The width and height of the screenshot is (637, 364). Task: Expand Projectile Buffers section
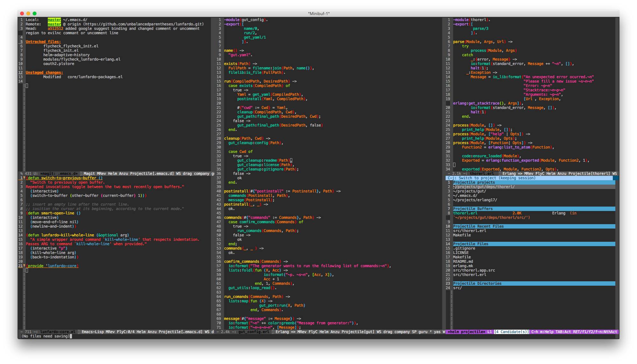coord(474,209)
